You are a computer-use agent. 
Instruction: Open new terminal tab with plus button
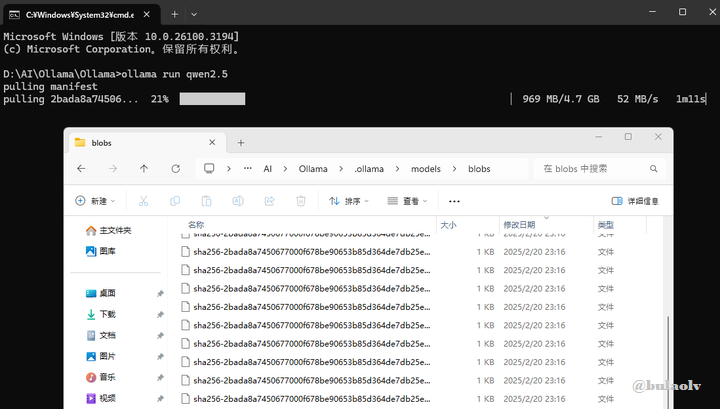point(174,14)
